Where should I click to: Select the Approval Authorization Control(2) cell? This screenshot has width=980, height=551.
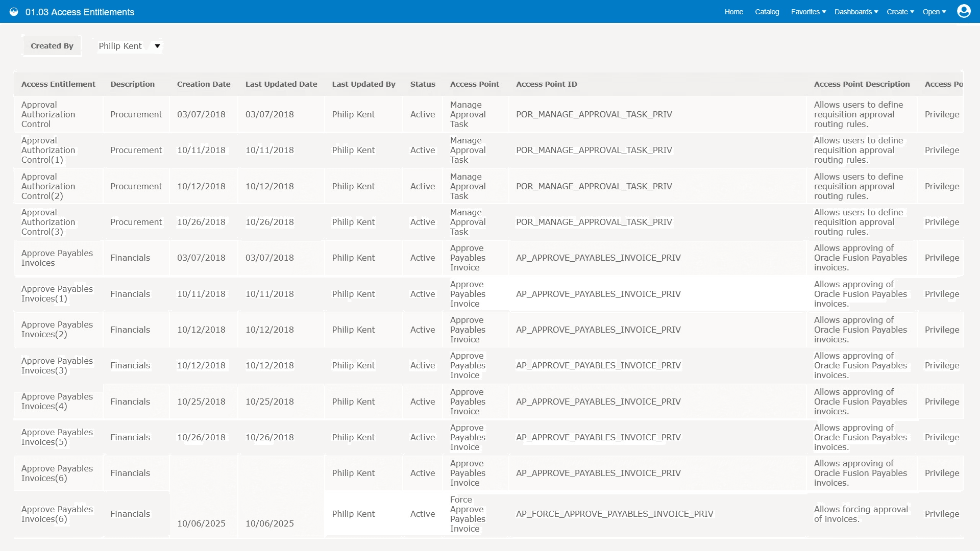(x=48, y=186)
